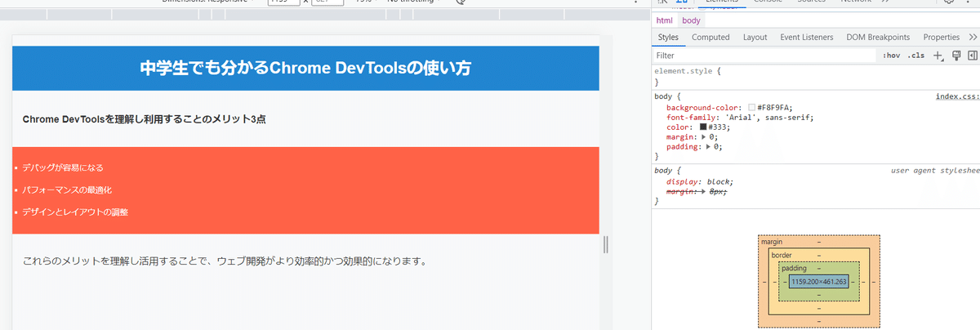Open the rendering emulations paintbrush icon
The image size is (980, 330).
pos(955,56)
